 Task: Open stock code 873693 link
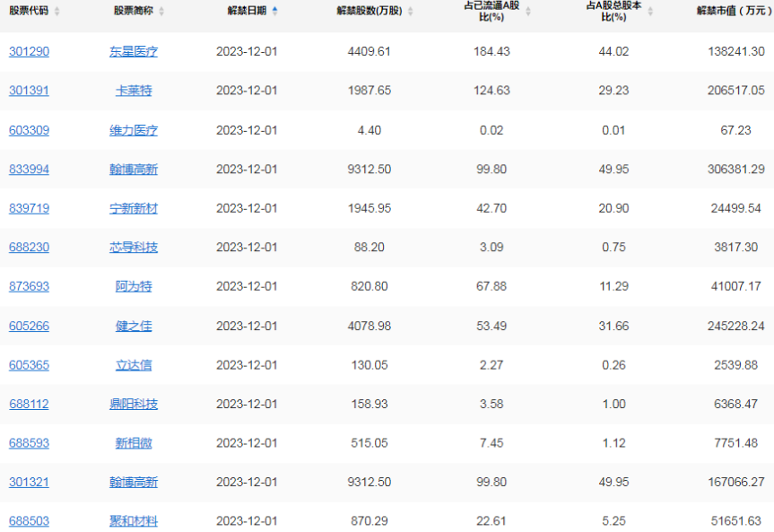[29, 286]
